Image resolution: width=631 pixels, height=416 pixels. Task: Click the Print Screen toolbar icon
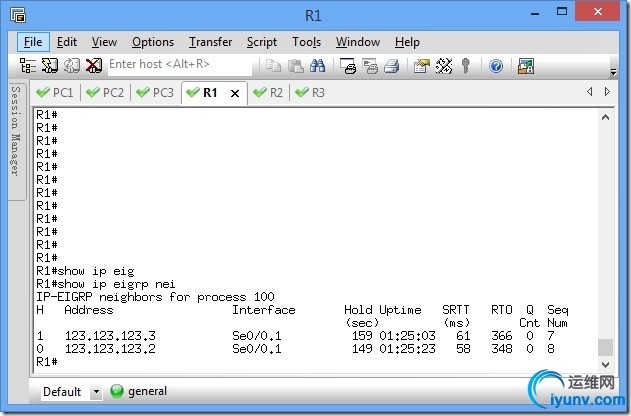pyautogui.click(x=348, y=66)
